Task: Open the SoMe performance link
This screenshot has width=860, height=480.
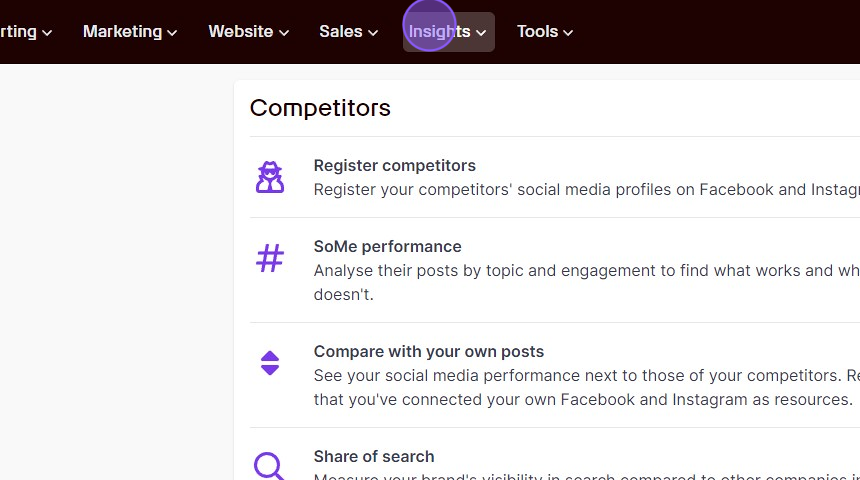Action: 387,247
